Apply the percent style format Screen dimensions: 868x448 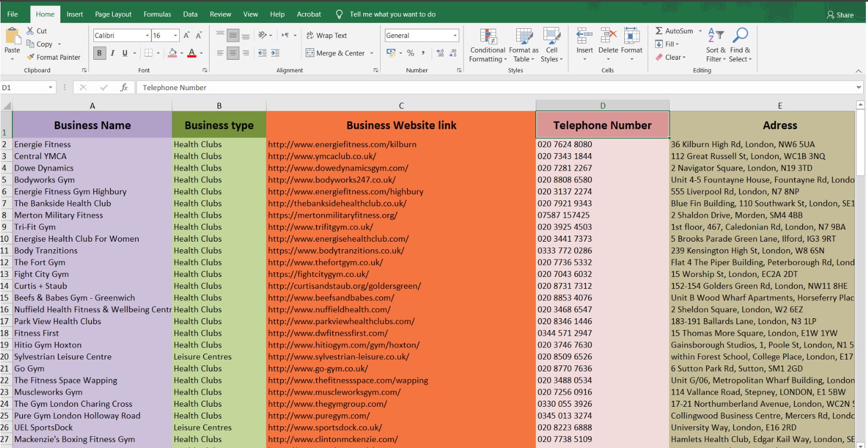[410, 53]
